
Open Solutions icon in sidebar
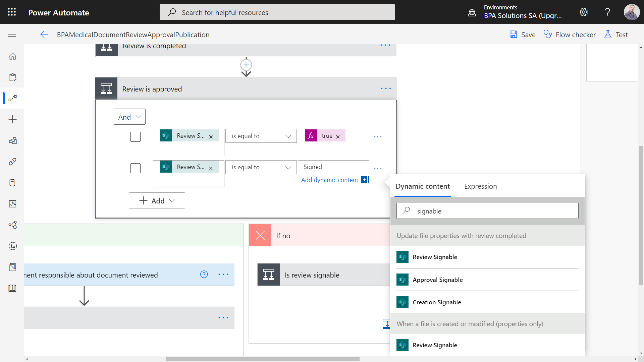[12, 267]
